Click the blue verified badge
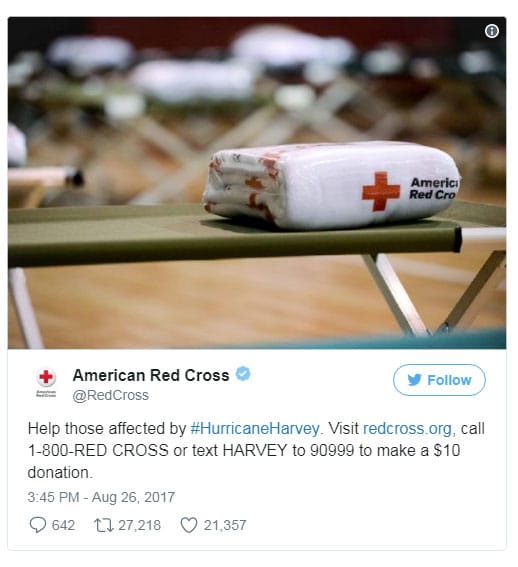The image size is (518, 567). pyautogui.click(x=243, y=374)
